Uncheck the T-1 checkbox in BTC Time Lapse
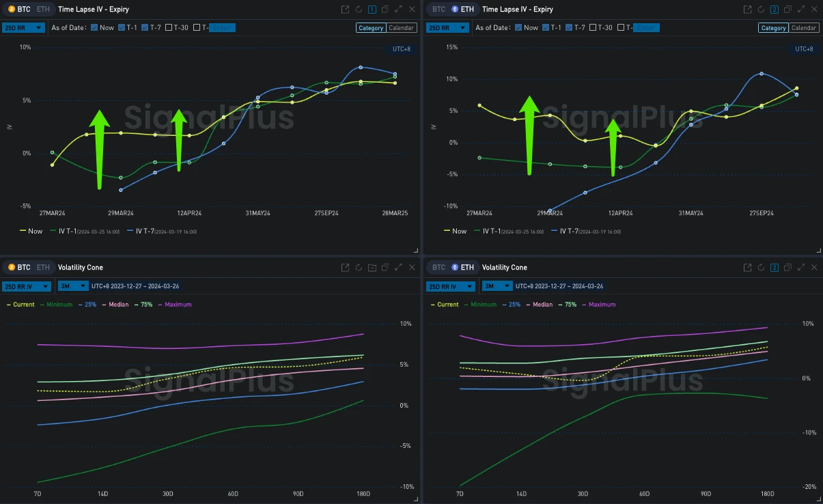Viewport: 823px width, 504px height. (122, 28)
